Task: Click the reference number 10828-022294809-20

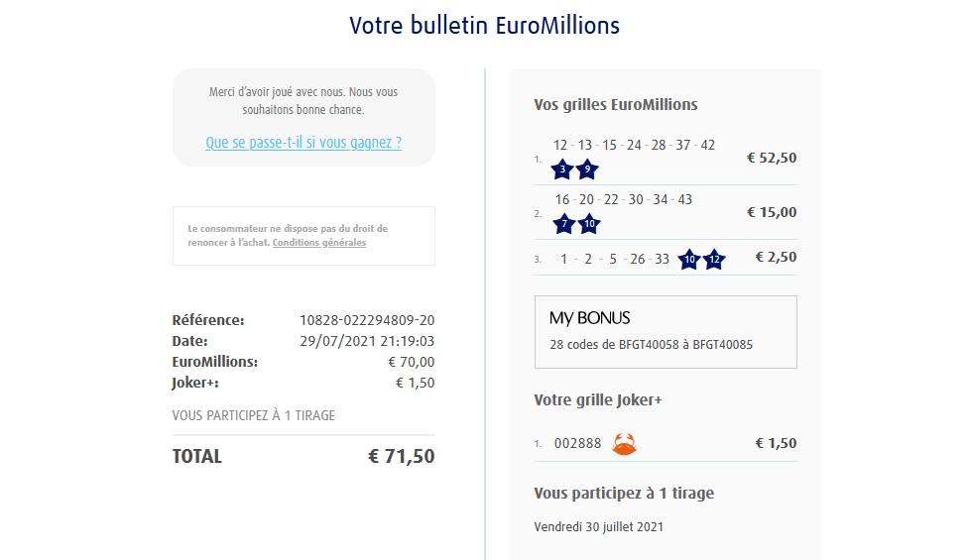Action: [367, 320]
